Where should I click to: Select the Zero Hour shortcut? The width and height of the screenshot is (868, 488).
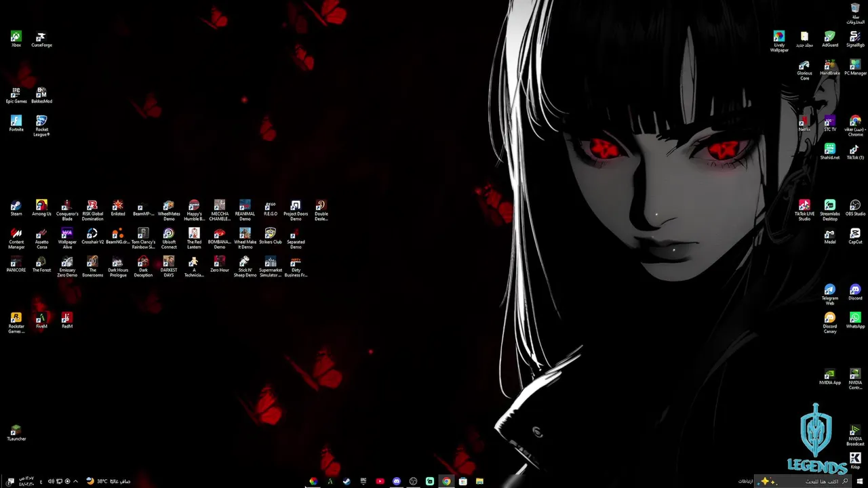(220, 265)
